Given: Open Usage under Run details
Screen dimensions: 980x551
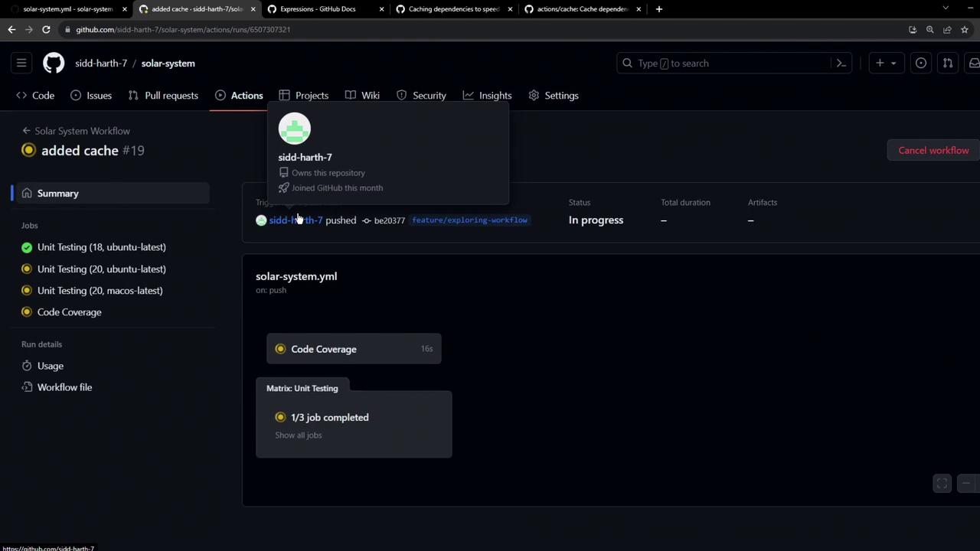Looking at the screenshot, I should click(51, 366).
